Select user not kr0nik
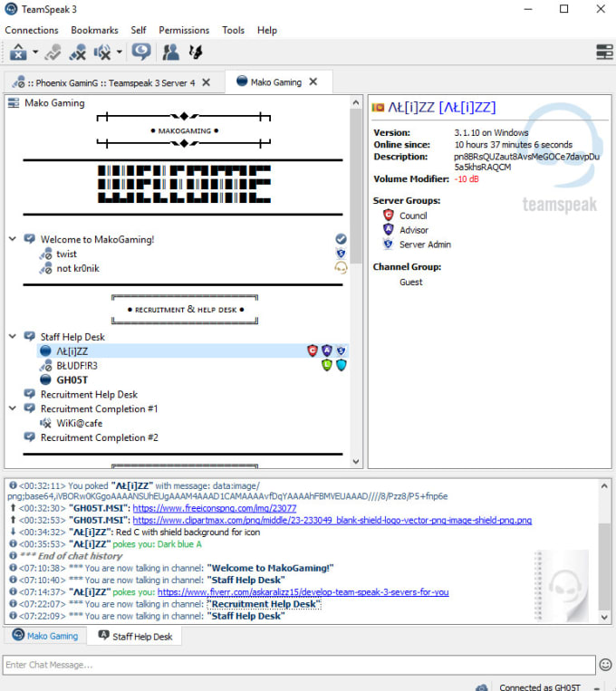 [x=78, y=268]
